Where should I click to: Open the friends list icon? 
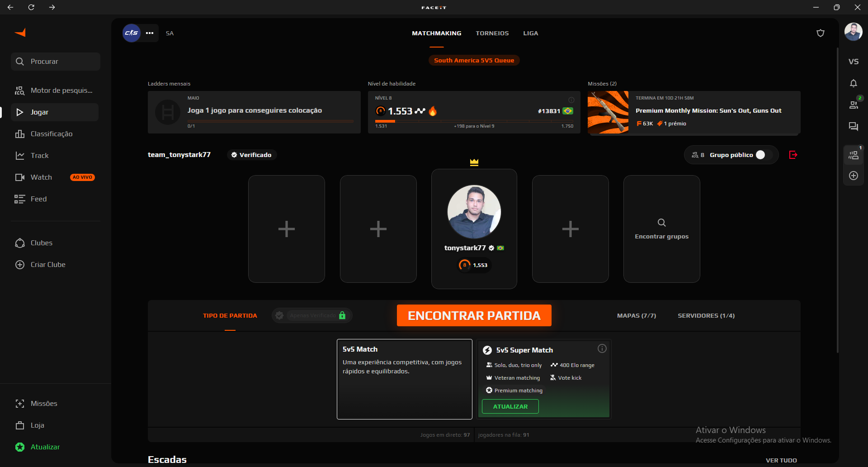coord(854,105)
